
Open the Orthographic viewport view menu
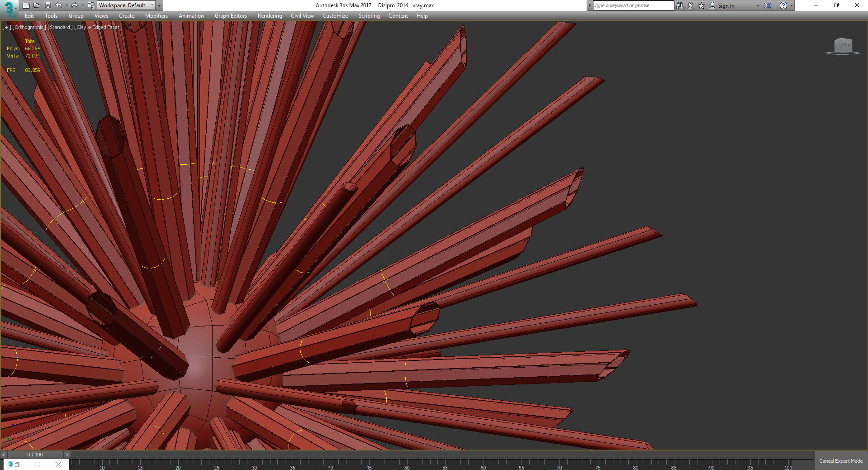pos(29,27)
